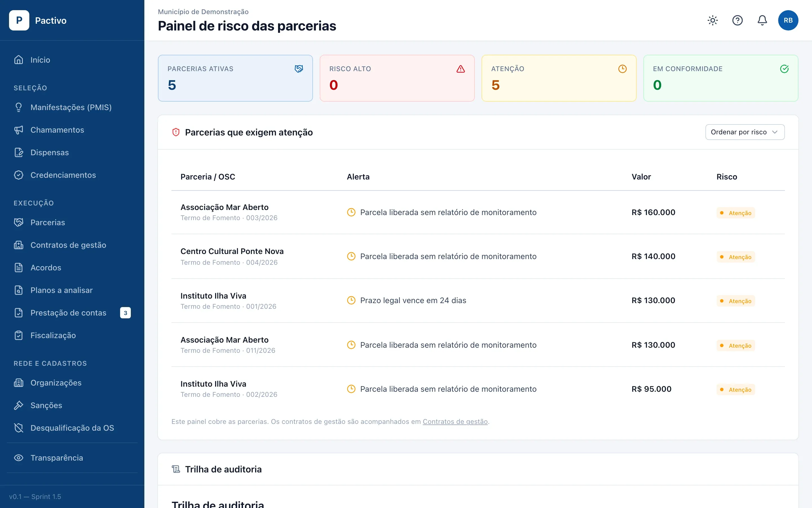Screen dimensions: 812x508
Task: Click the scroll icon beside Trilha de auditoria
Action: pyautogui.click(x=176, y=469)
